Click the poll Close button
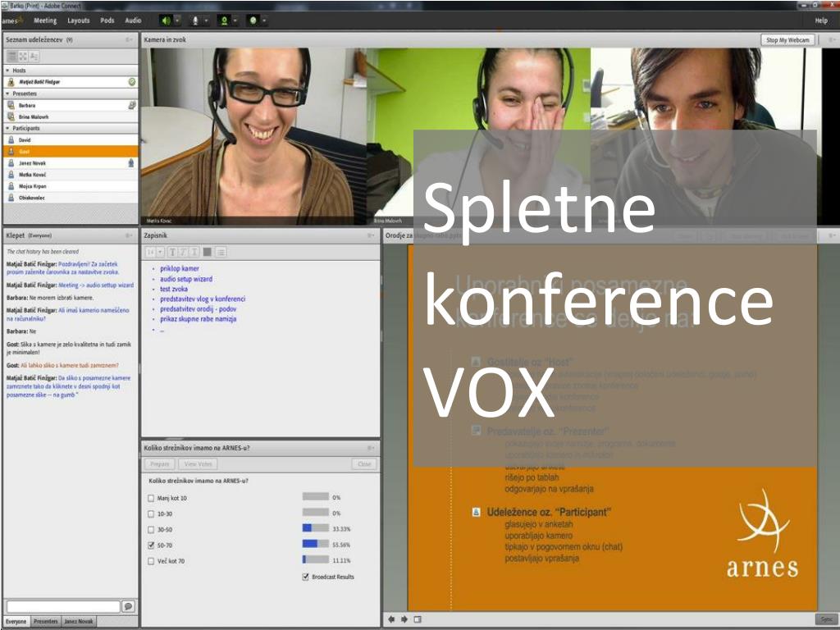Screen dimensions: 840x630 (364, 464)
